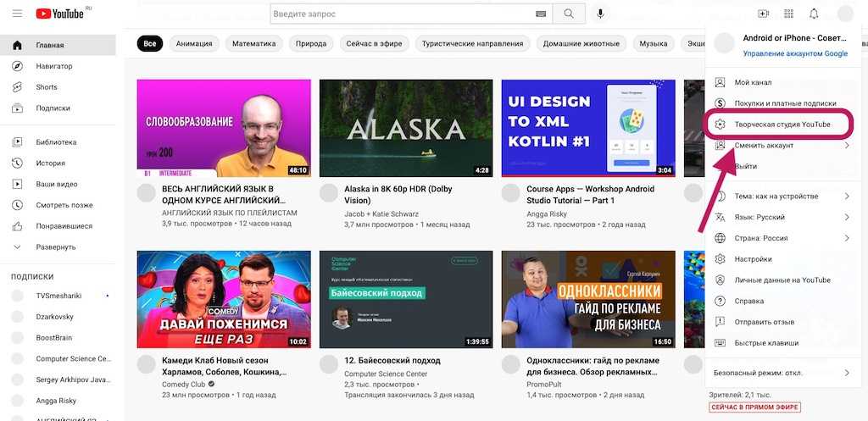Select the 'Сейчас в эфире' chip

pyautogui.click(x=376, y=44)
